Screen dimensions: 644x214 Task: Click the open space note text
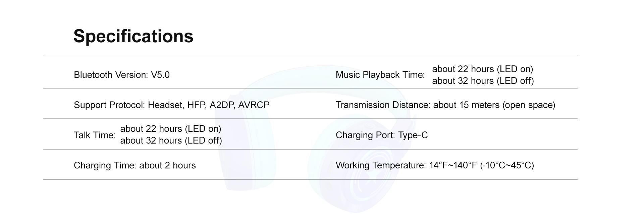pyautogui.click(x=529, y=105)
